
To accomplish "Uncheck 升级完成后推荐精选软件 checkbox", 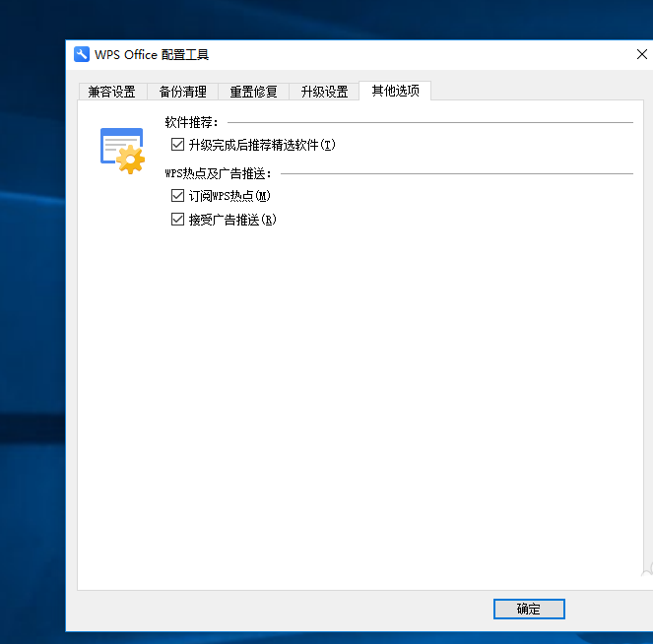I will pos(178,145).
